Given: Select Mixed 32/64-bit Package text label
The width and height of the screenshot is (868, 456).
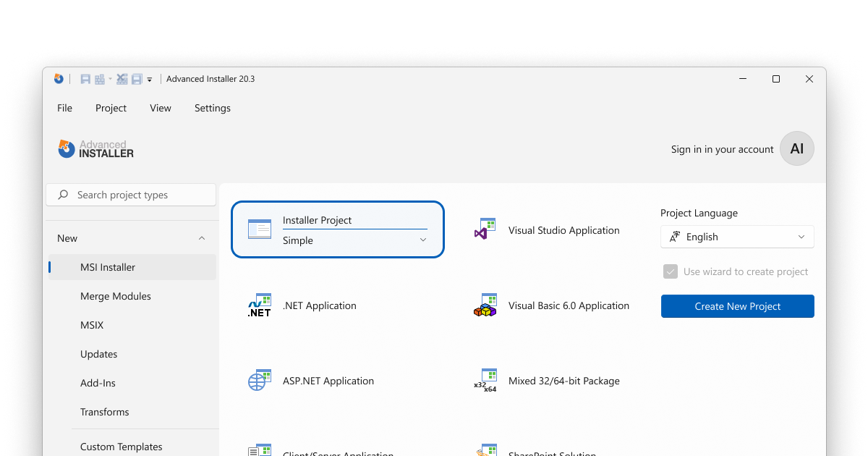Looking at the screenshot, I should pos(564,381).
